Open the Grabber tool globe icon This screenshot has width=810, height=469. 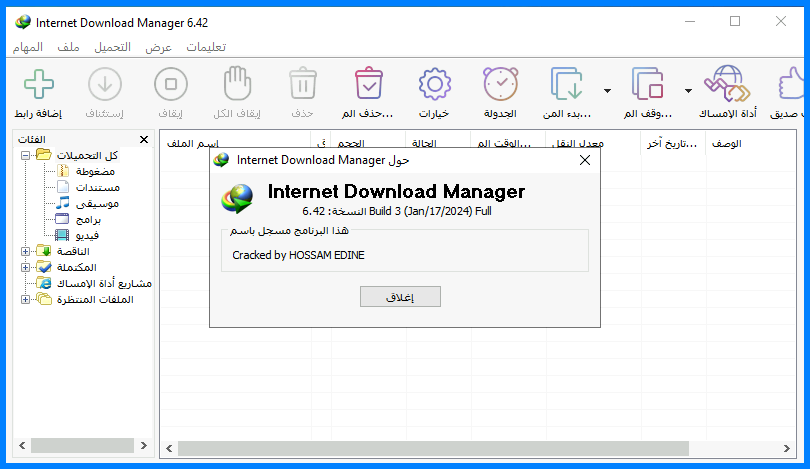pos(727,84)
